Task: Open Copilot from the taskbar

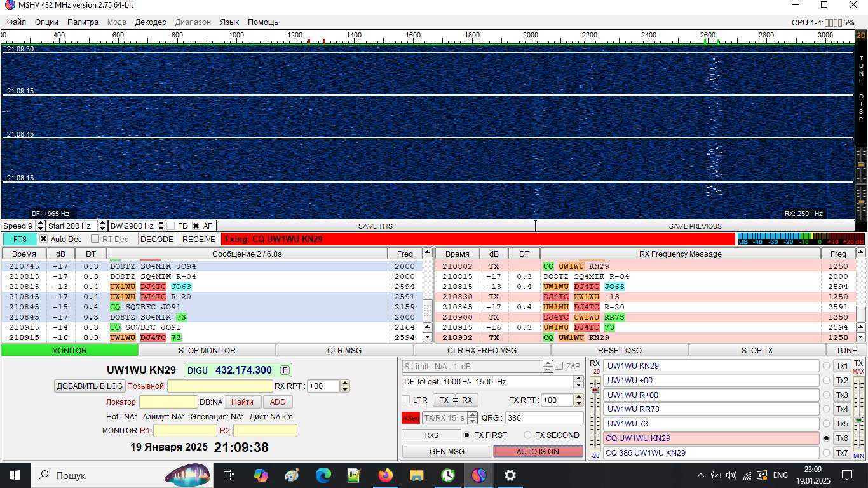Action: pos(261,475)
